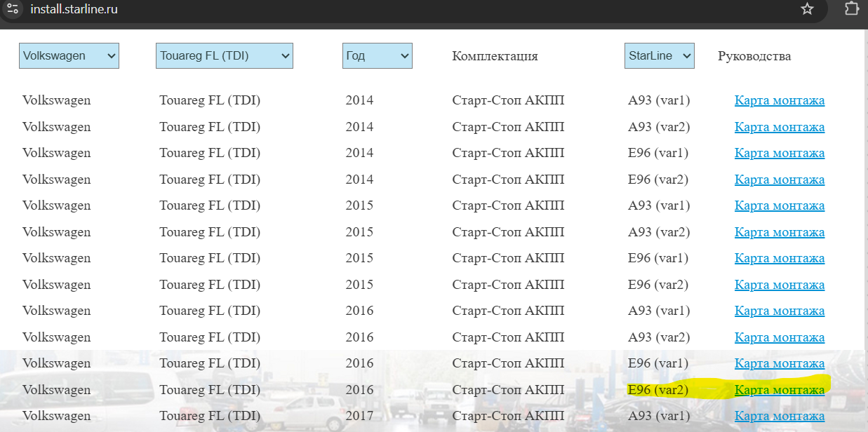
Task: Open highlighted Карта монтажа for 2016 E96 (var2)
Action: [779, 390]
